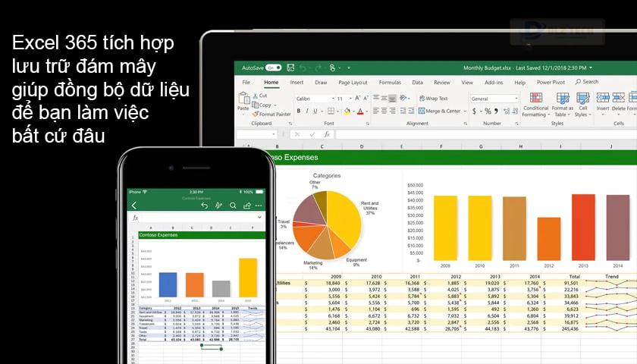Screen dimensions: 637x364
Task: Click the Increase Indent icon
Action: (x=411, y=111)
